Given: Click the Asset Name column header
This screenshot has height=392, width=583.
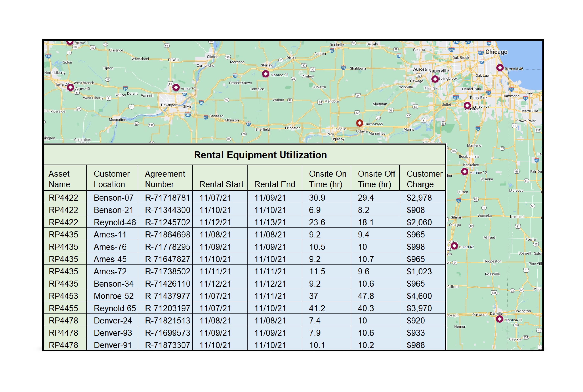Looking at the screenshot, I should point(65,178).
